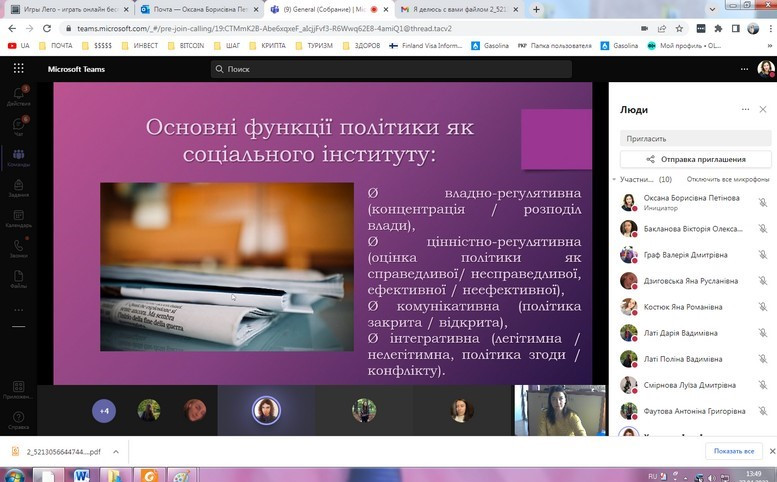
Task: Open more options in the People panel
Action: [745, 109]
